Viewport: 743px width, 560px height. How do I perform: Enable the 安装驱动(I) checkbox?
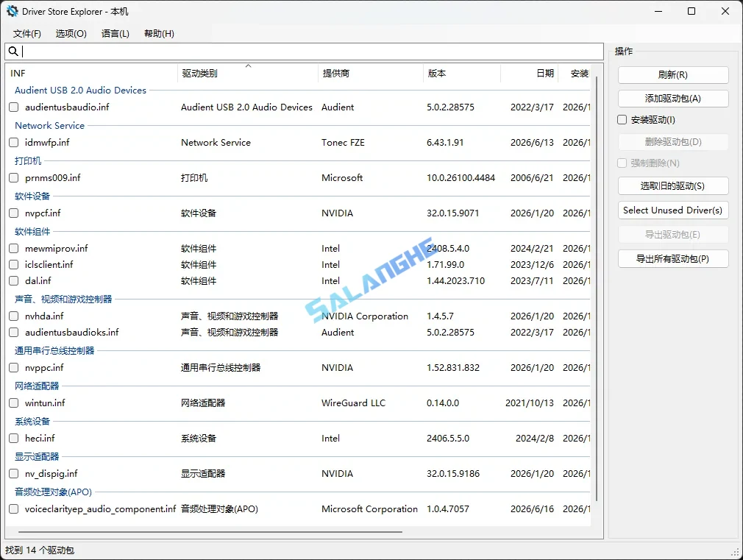[622, 120]
